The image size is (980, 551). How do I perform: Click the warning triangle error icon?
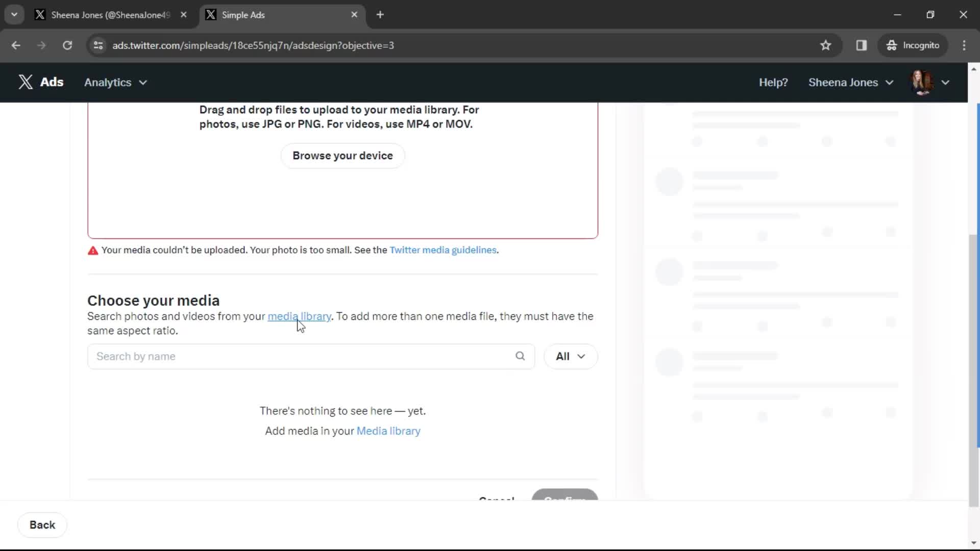pyautogui.click(x=92, y=249)
